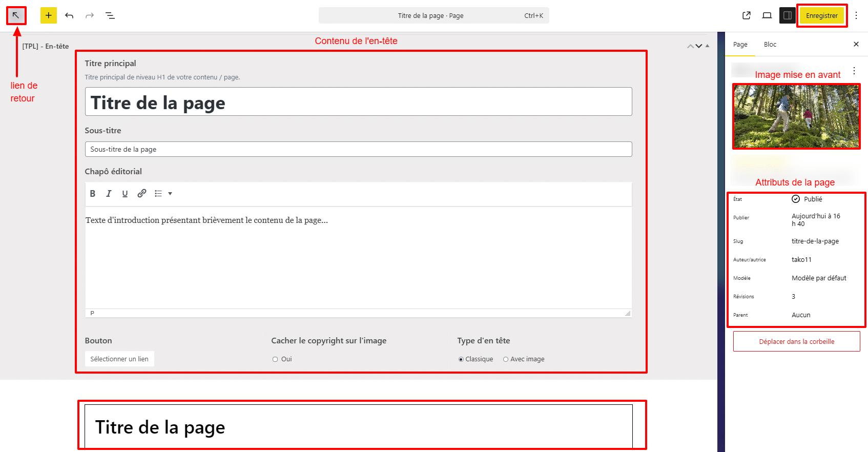The width and height of the screenshot is (868, 452).
Task: Insert link in Chapô éditorial toolbar
Action: (x=142, y=194)
